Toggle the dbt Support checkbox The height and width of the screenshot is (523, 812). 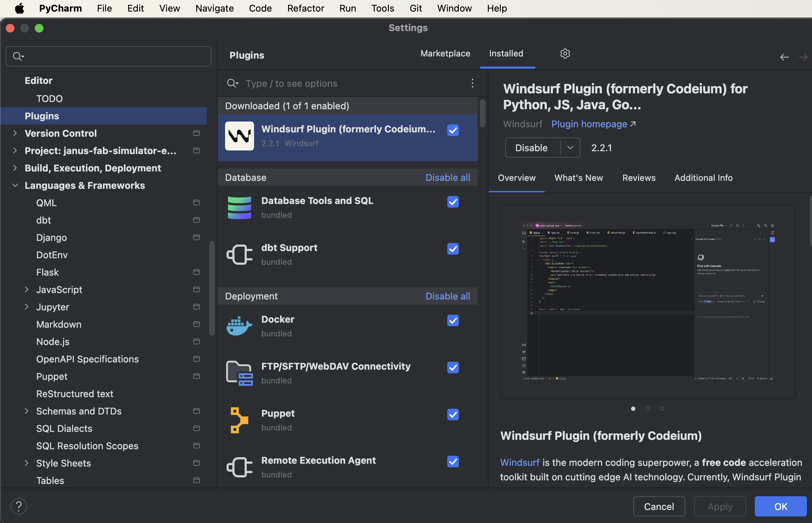453,249
